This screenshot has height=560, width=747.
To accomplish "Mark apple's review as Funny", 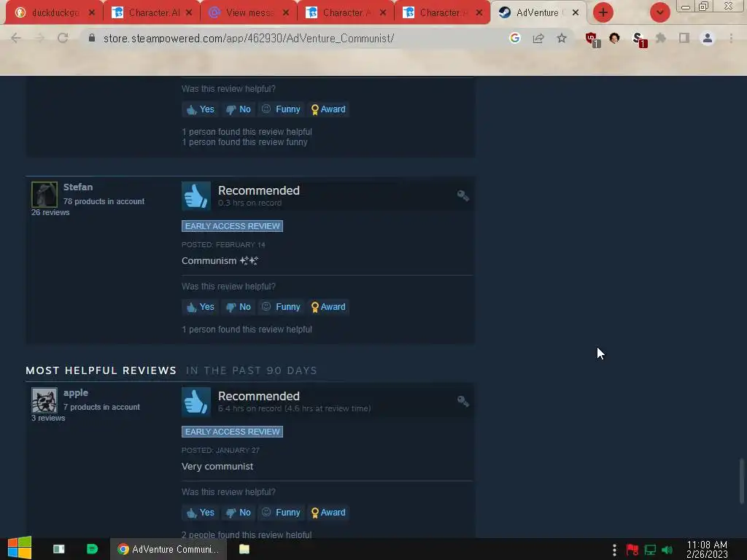I will pos(281,513).
